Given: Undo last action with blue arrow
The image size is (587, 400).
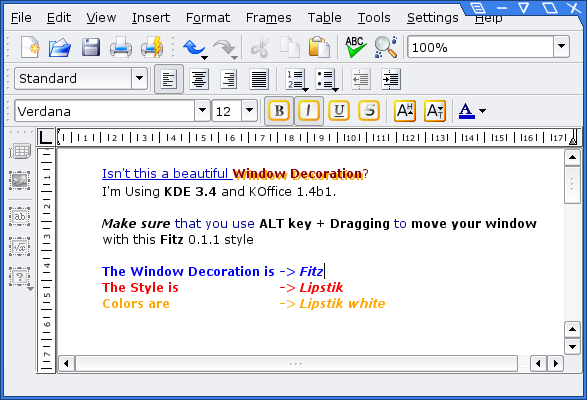Looking at the screenshot, I should click(x=193, y=48).
